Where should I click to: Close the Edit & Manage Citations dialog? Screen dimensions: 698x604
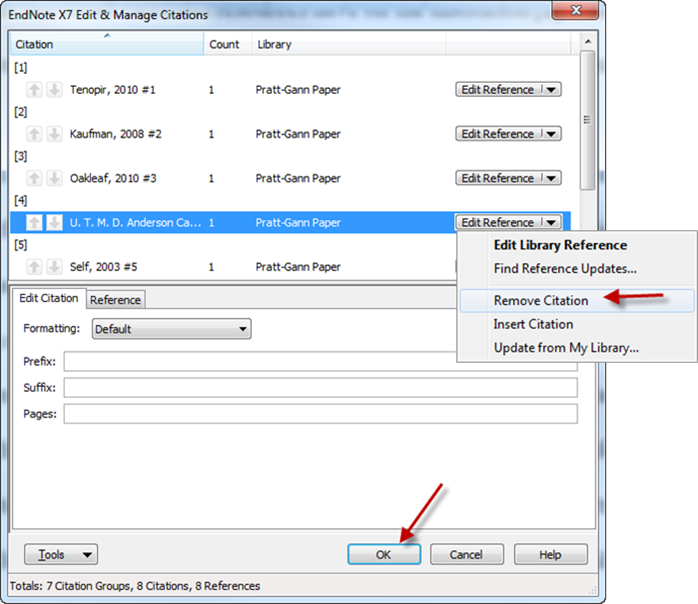tap(576, 10)
